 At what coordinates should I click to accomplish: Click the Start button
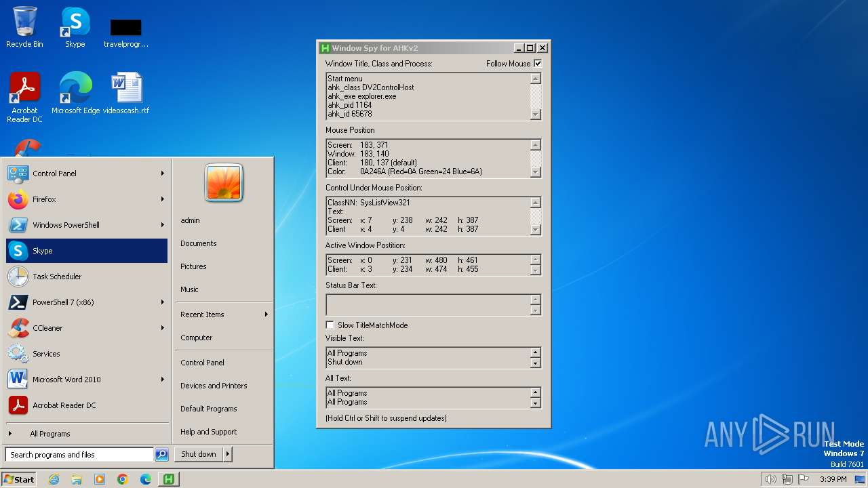pos(19,479)
